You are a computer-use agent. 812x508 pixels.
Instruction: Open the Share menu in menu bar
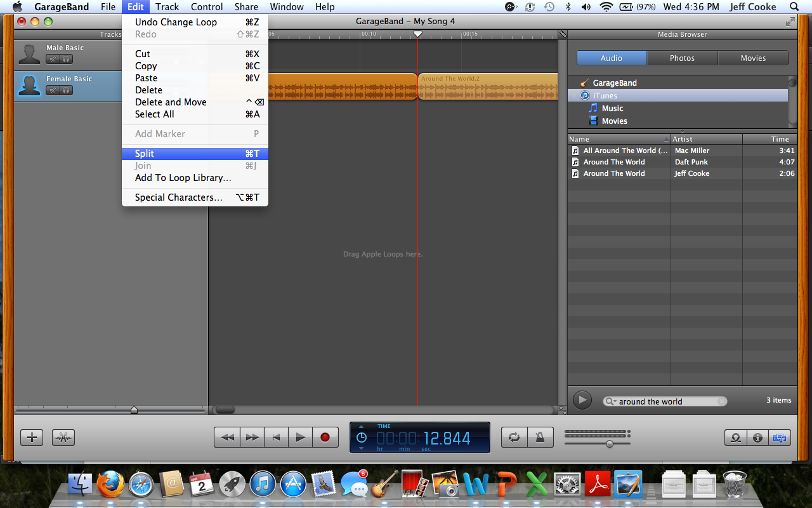(x=246, y=7)
